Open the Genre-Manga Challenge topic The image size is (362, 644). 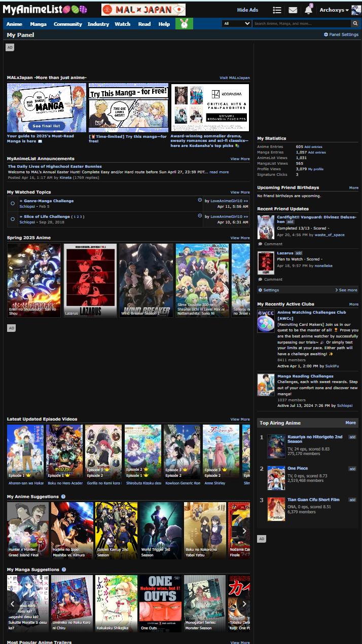pos(49,201)
